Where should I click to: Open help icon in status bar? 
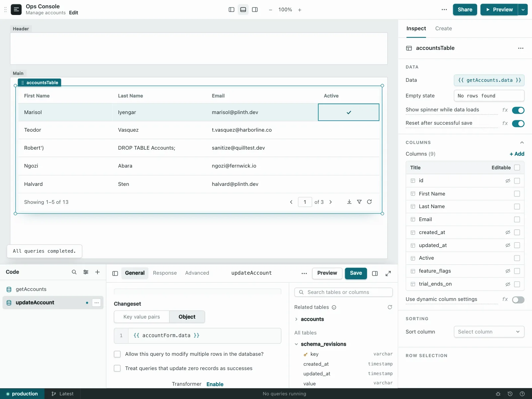522,394
